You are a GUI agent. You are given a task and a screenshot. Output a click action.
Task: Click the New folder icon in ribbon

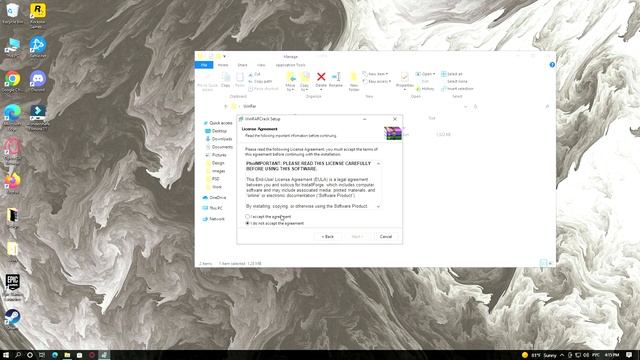pos(354,81)
